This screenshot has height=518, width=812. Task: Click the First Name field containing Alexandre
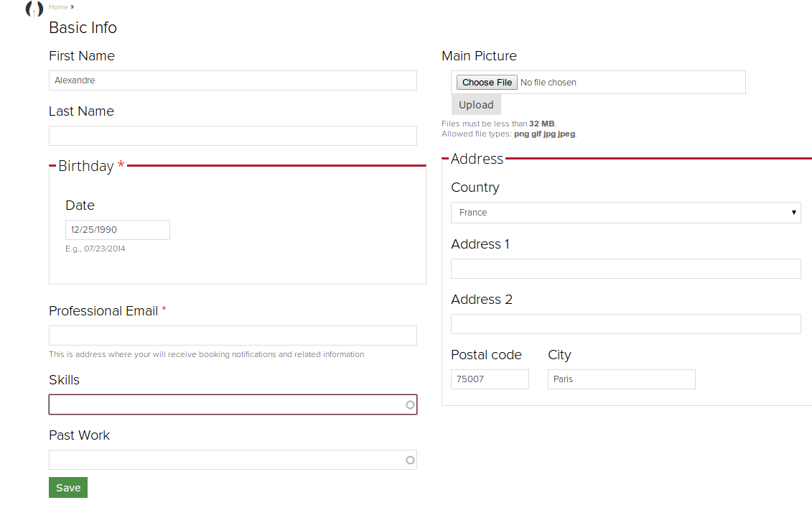click(233, 80)
